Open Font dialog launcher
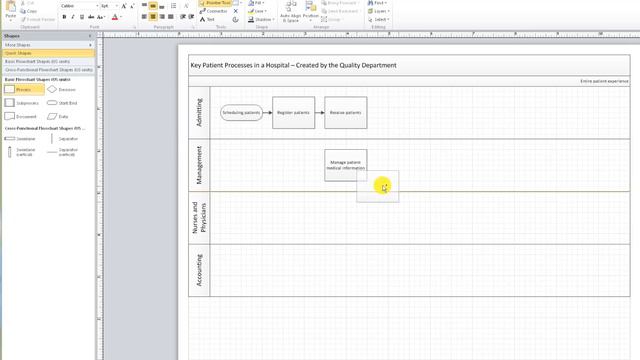The width and height of the screenshot is (640, 360). point(134,27)
